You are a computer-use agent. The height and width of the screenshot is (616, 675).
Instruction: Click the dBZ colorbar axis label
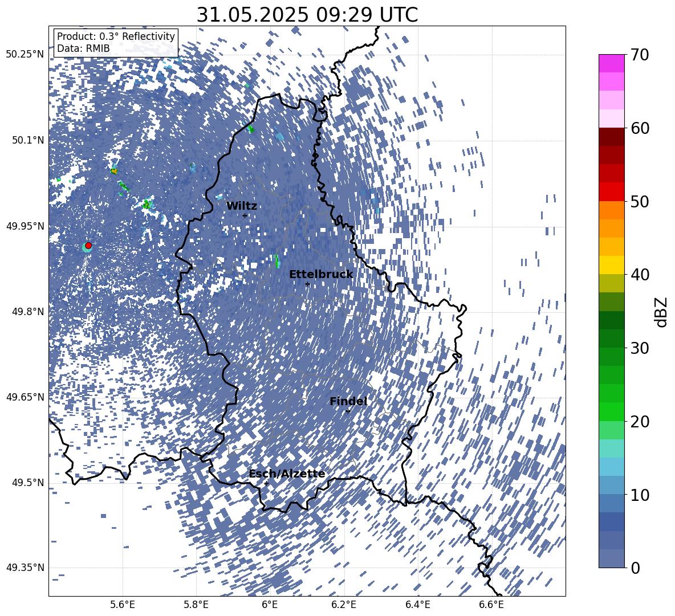coord(661,312)
